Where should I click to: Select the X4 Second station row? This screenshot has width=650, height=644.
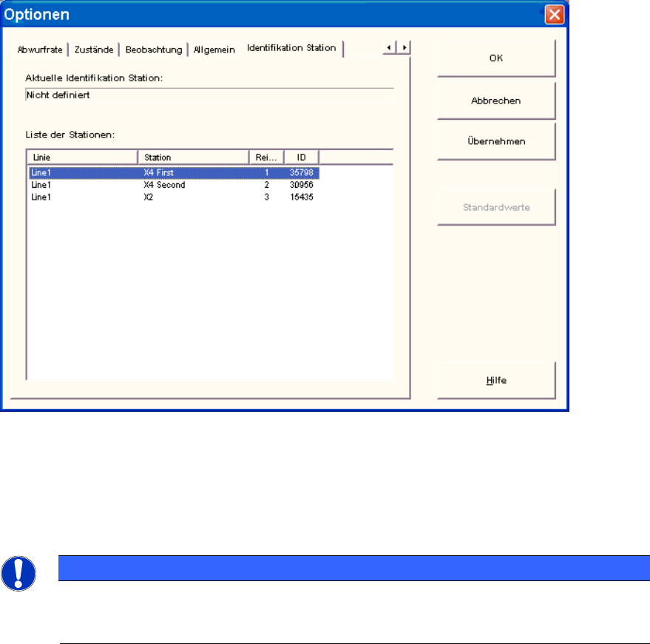(174, 185)
